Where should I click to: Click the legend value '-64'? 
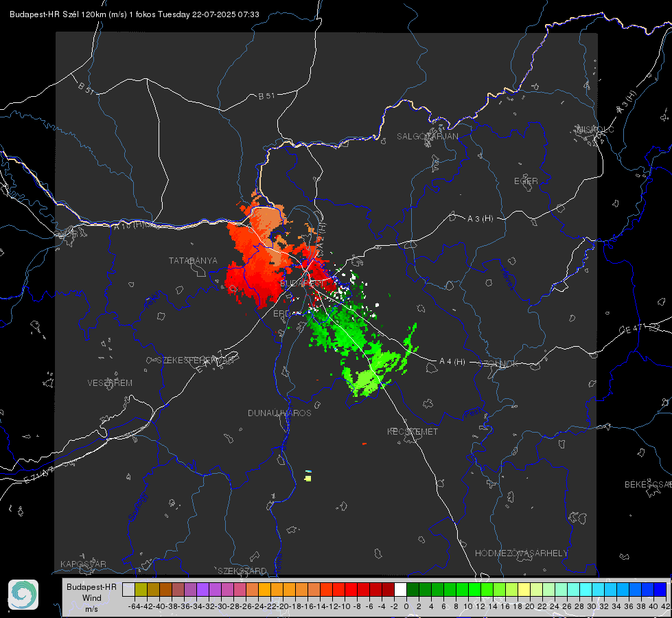click(134, 606)
